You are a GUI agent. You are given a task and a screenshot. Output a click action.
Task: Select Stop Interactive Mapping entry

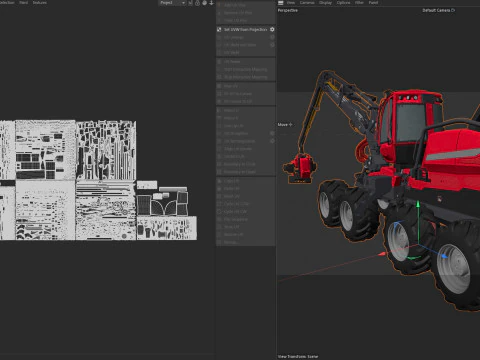point(245,77)
